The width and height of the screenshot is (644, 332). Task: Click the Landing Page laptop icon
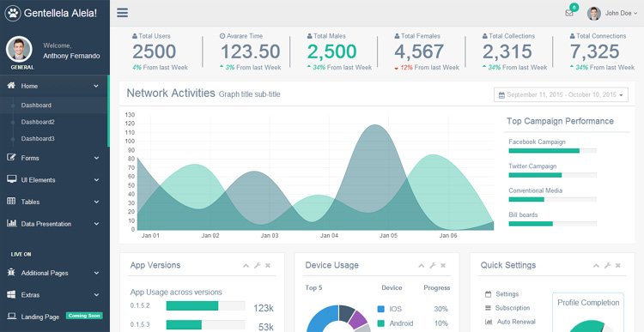[x=11, y=316]
